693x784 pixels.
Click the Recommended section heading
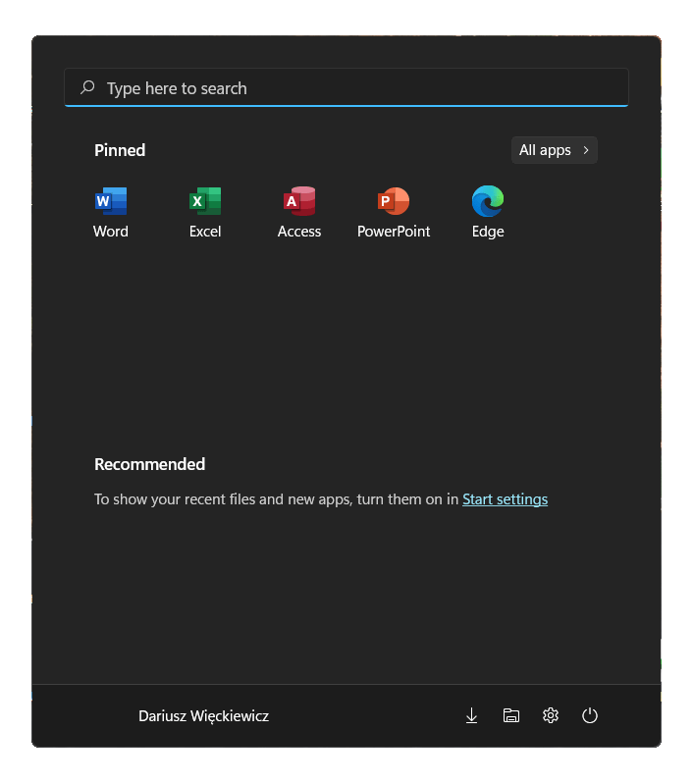click(x=149, y=464)
